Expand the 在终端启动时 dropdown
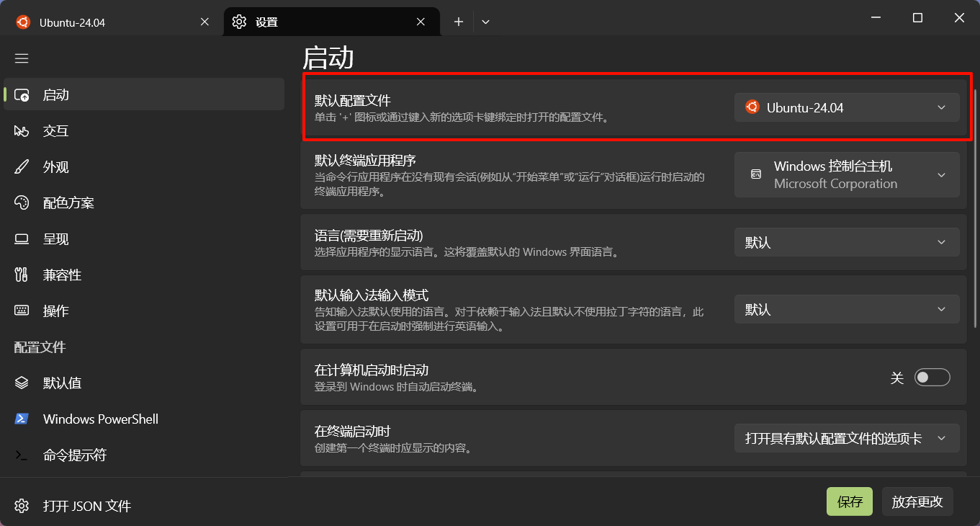This screenshot has width=980, height=526. (x=846, y=439)
